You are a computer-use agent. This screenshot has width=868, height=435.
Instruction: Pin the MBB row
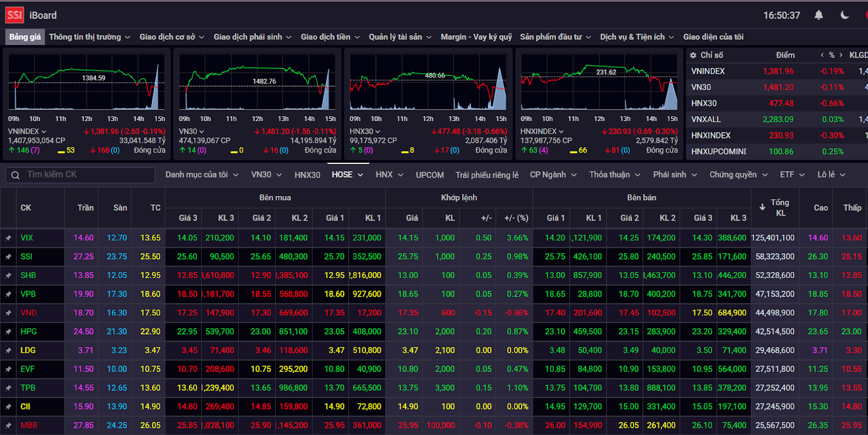tap(8, 425)
